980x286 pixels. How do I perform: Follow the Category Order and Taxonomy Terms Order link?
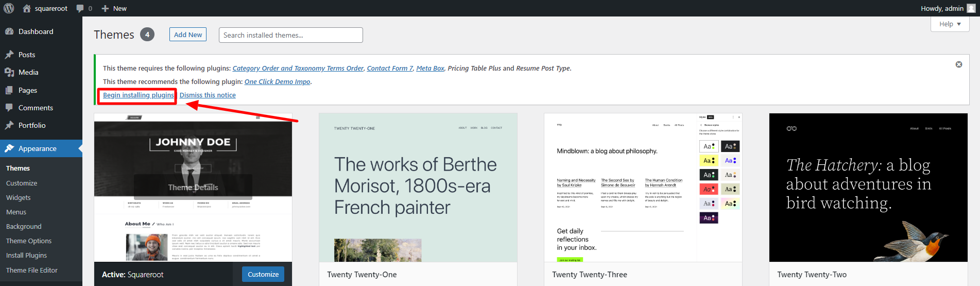[298, 68]
